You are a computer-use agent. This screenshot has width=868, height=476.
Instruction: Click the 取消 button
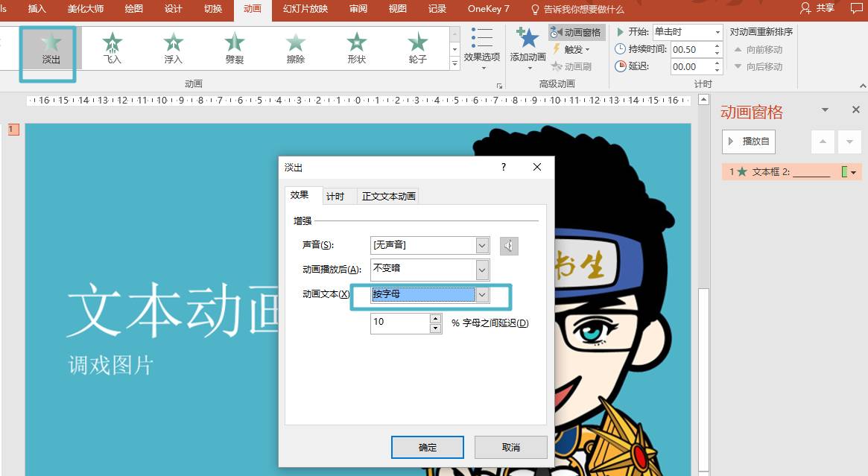pyautogui.click(x=510, y=447)
